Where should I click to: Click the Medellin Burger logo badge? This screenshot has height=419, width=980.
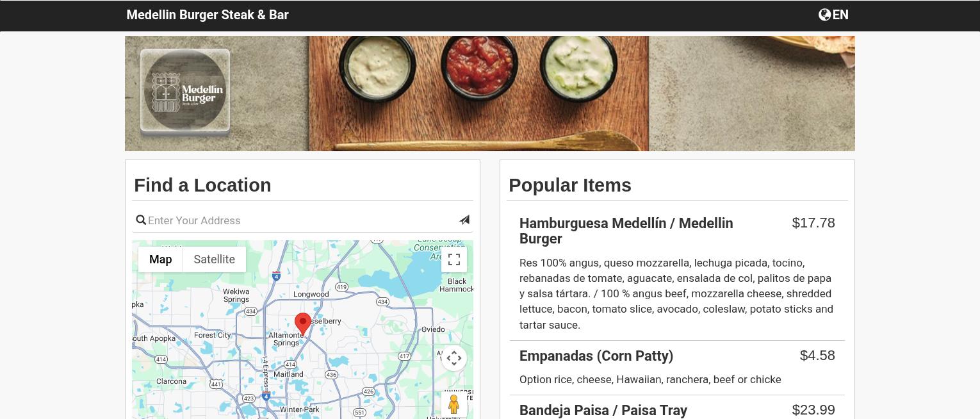pos(185,91)
